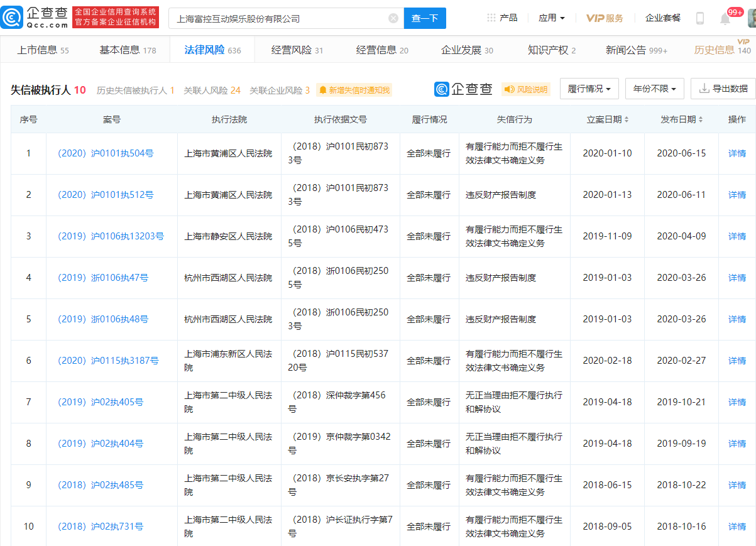Image resolution: width=756 pixels, height=546 pixels.
Task: Open the 产品 grid menu
Action: click(502, 18)
